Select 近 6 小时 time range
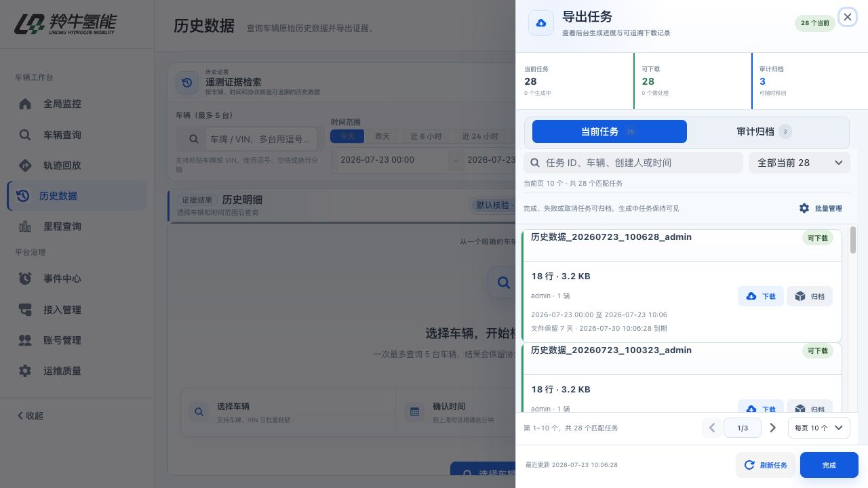868x488 pixels. click(x=426, y=136)
